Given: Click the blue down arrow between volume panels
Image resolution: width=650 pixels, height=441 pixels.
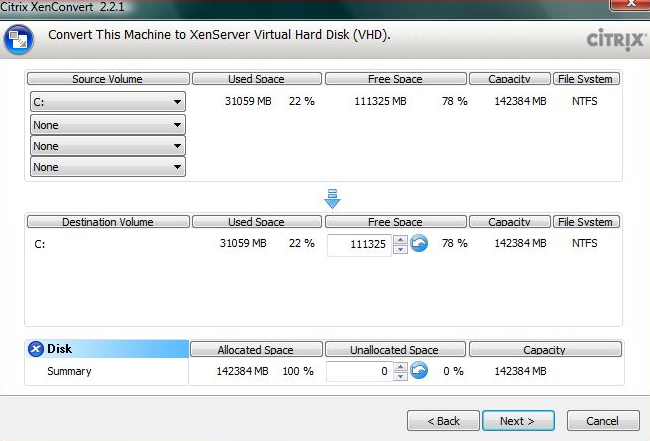Looking at the screenshot, I should 333,199.
